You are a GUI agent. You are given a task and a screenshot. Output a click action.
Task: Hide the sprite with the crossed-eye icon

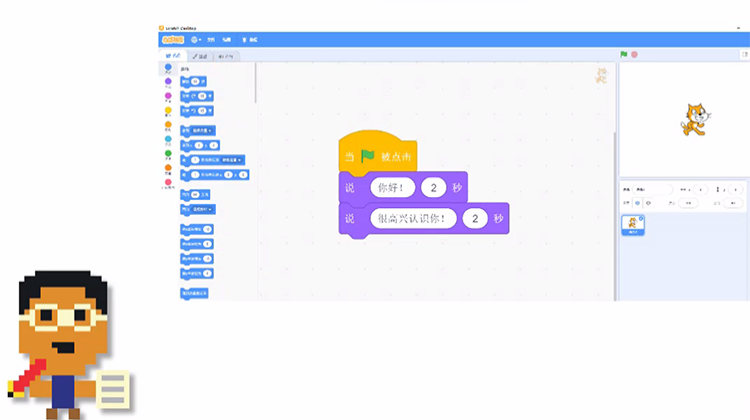(648, 202)
